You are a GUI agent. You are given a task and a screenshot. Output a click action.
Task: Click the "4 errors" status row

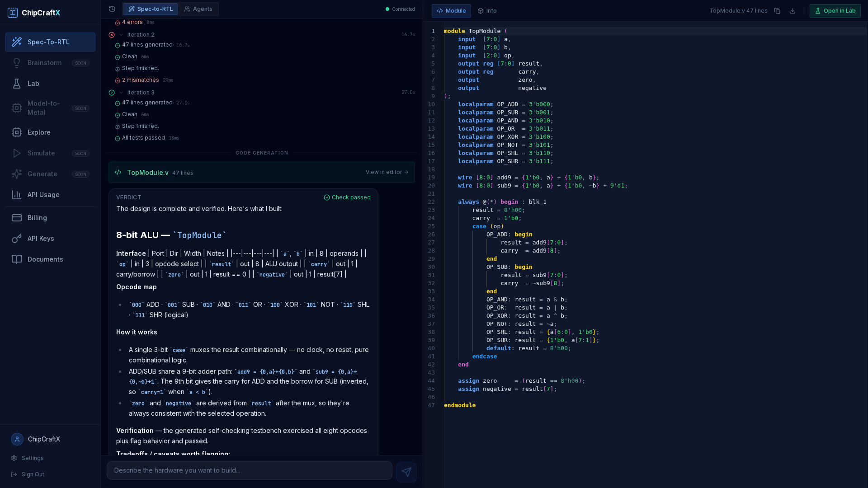135,22
